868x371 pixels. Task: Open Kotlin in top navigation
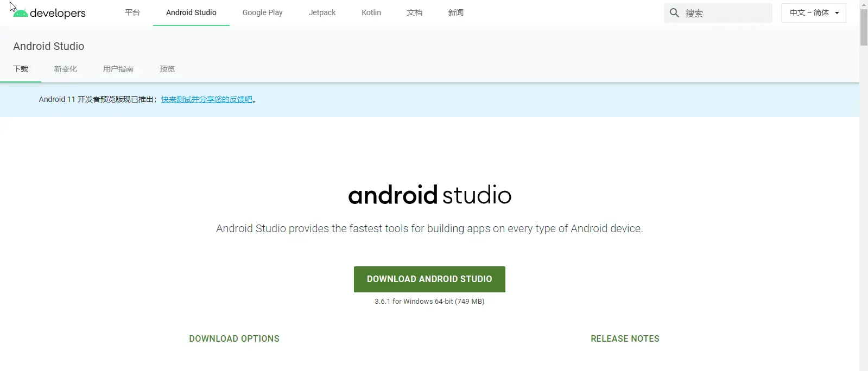pyautogui.click(x=371, y=12)
